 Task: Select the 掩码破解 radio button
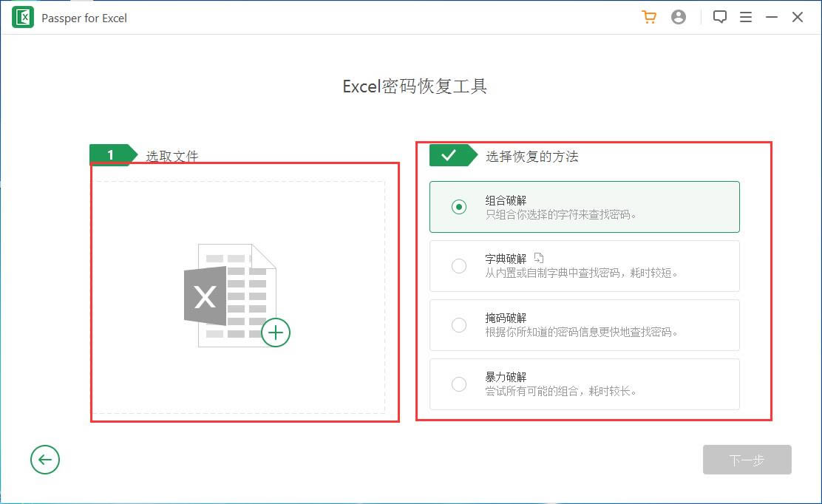pos(459,325)
